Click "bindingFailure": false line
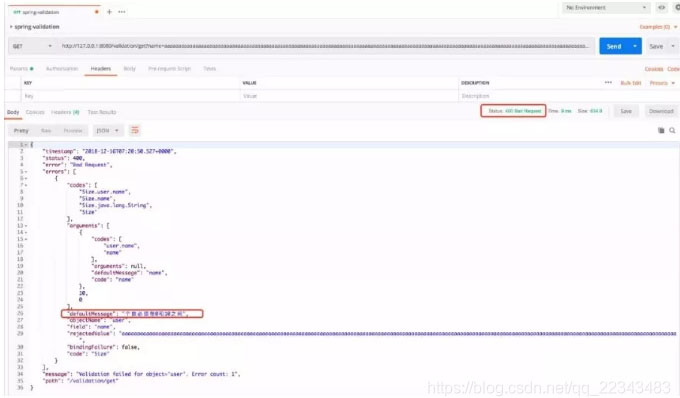The height and width of the screenshot is (398, 680). tap(103, 347)
